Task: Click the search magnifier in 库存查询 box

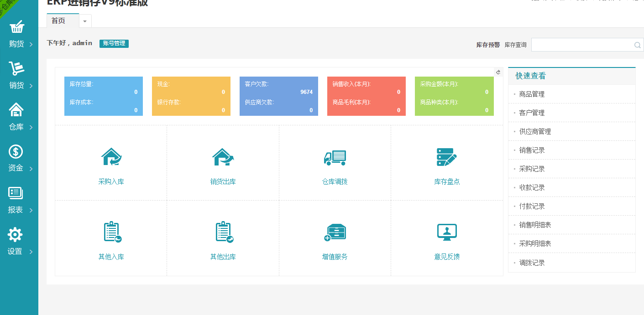Action: click(x=637, y=45)
